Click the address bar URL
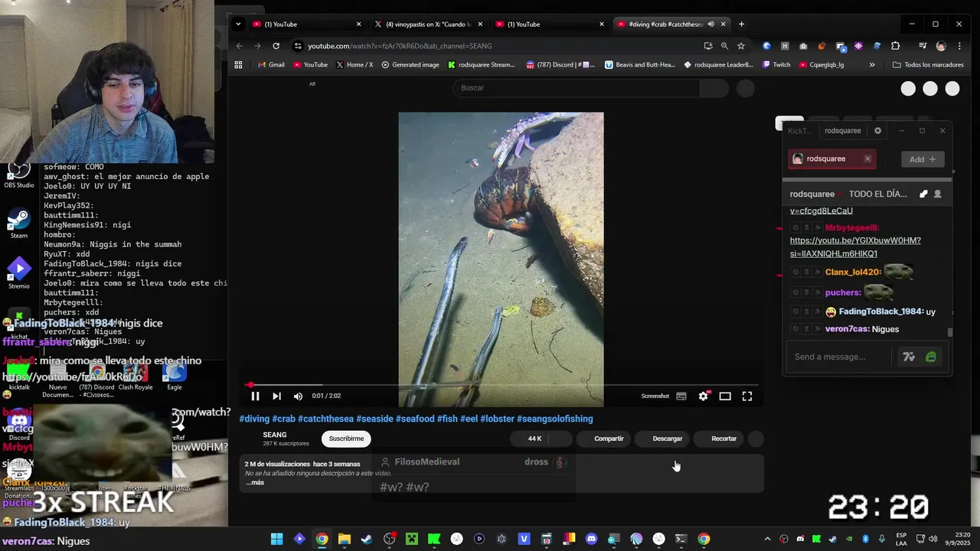This screenshot has height=551, width=980. (400, 46)
